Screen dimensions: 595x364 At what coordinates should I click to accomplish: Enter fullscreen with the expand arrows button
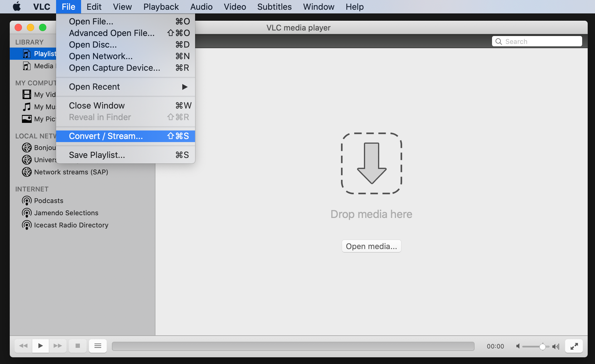[574, 346]
